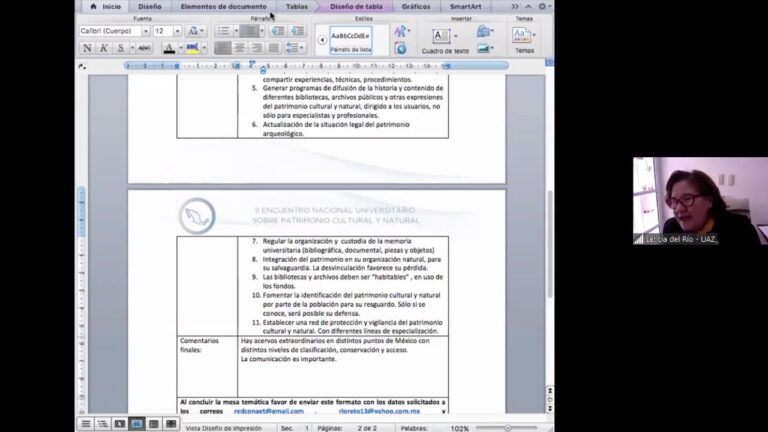
Task: Toggle bold (N) formatting
Action: [x=87, y=48]
